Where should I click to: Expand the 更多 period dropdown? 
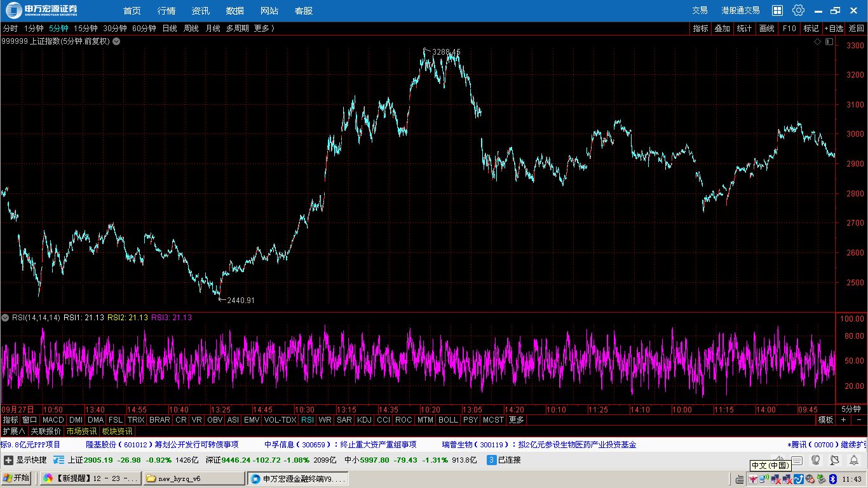coord(264,29)
